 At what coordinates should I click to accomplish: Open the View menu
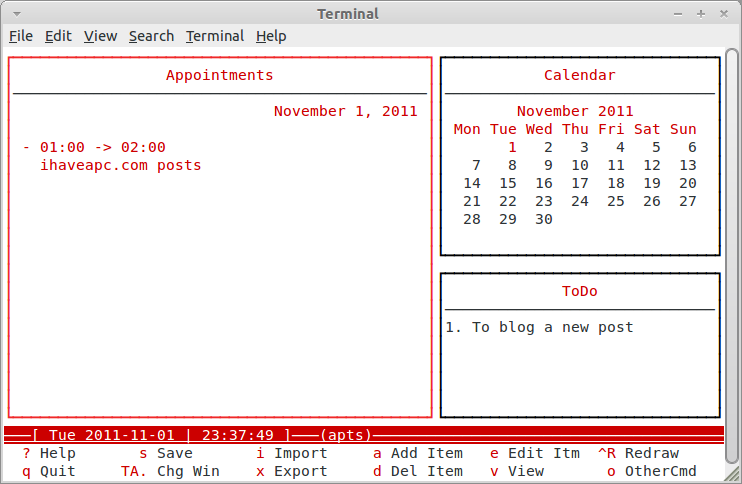pyautogui.click(x=100, y=36)
